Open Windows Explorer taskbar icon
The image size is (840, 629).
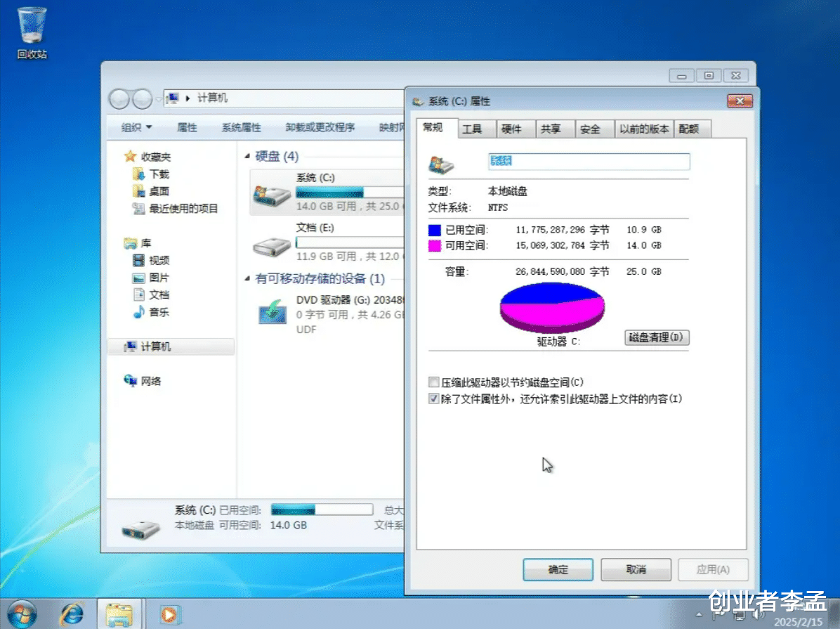pos(119,615)
